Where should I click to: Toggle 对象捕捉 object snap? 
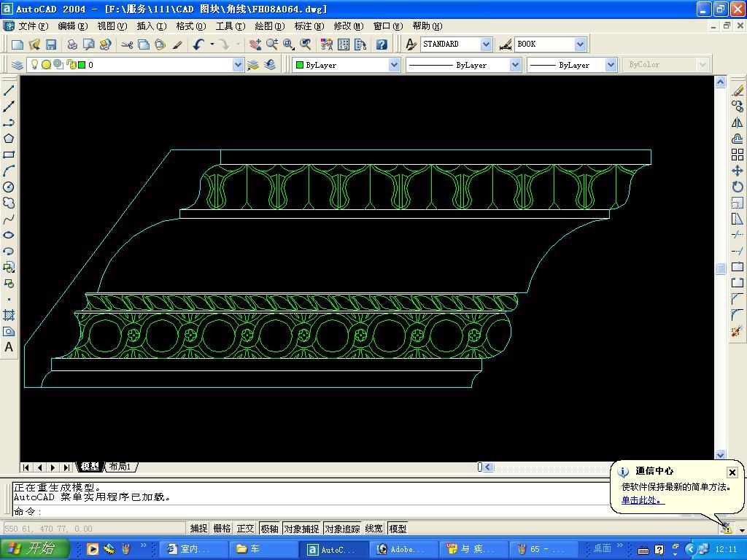coord(301,529)
